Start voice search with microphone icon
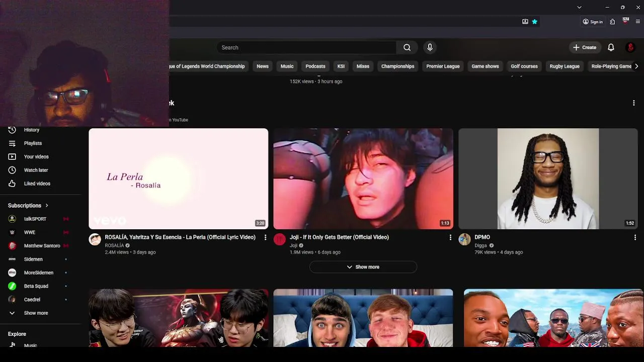Screen dimensions: 644x362 coord(430,48)
